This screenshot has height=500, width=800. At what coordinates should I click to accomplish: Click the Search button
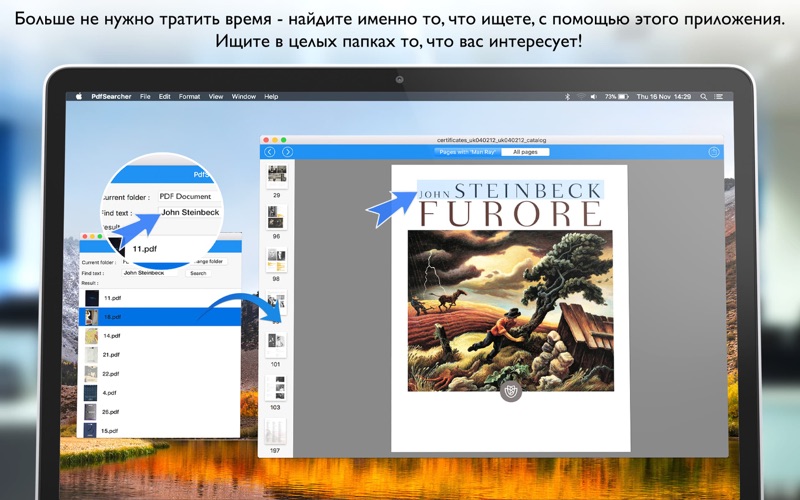coord(198,273)
